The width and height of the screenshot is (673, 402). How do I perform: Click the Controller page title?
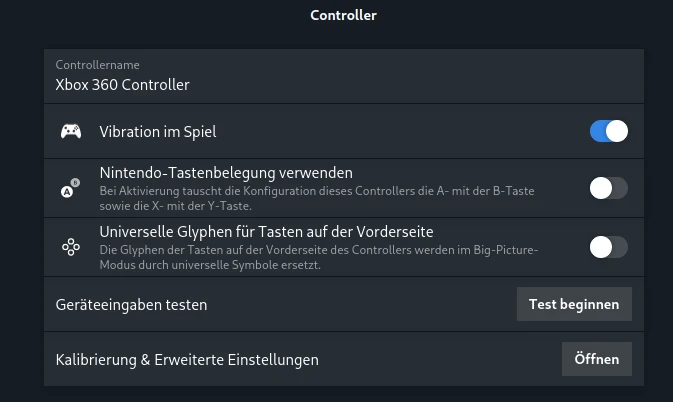point(343,15)
